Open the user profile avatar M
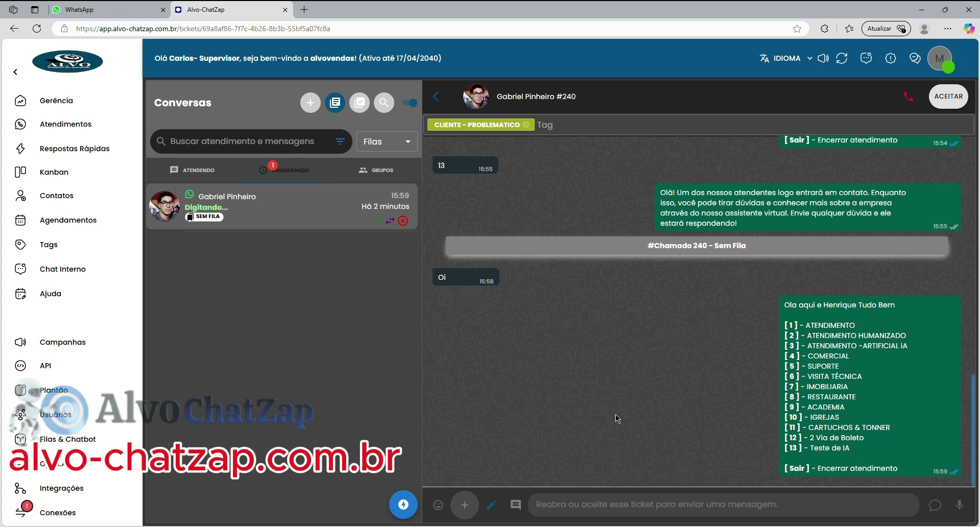980x527 pixels. click(x=940, y=58)
